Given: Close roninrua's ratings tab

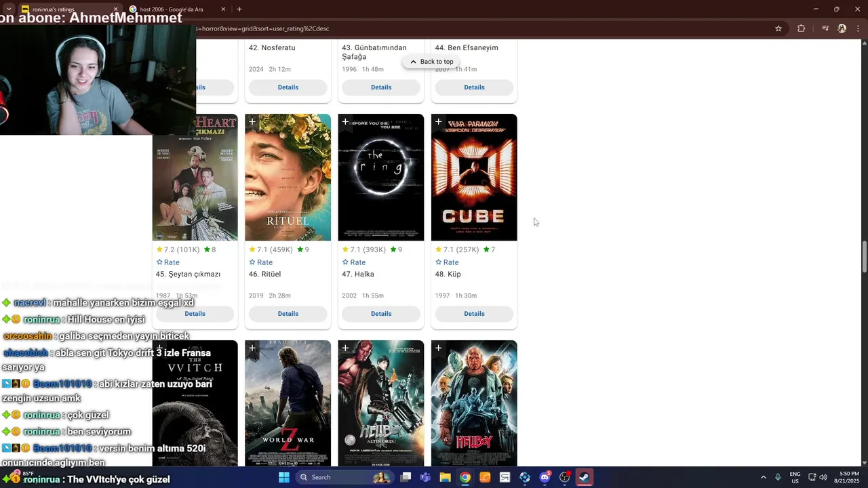Looking at the screenshot, I should click(x=115, y=9).
